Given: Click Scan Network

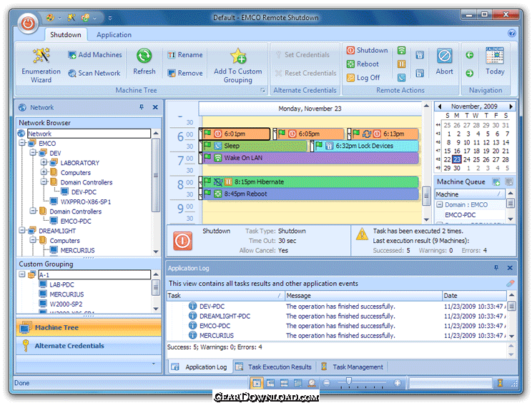Looking at the screenshot, I should [x=94, y=73].
